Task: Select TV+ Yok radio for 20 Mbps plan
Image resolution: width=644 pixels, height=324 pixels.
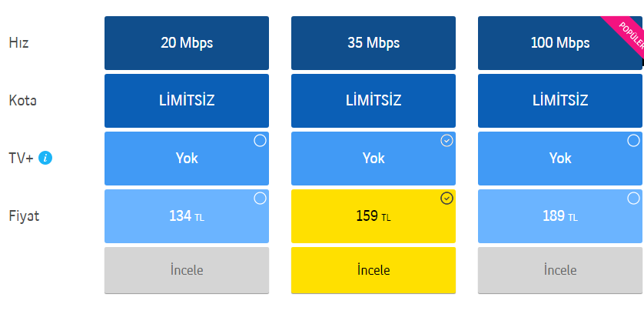Action: (260, 141)
